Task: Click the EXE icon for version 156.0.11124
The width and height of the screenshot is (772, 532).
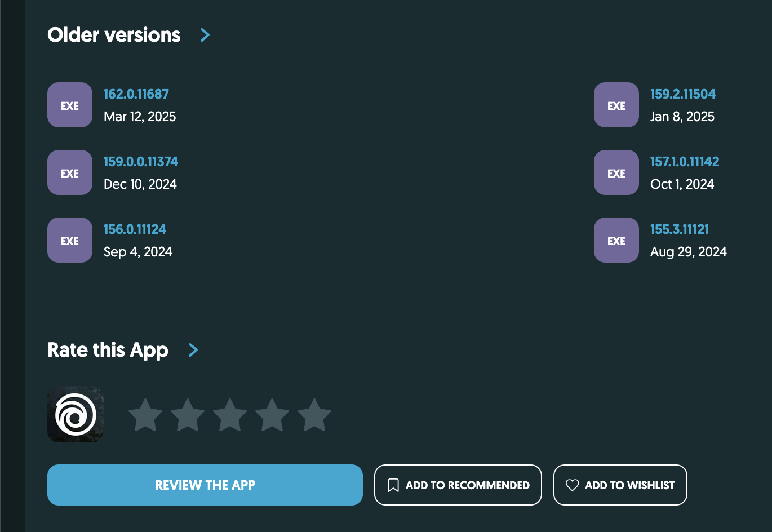Action: (70, 241)
